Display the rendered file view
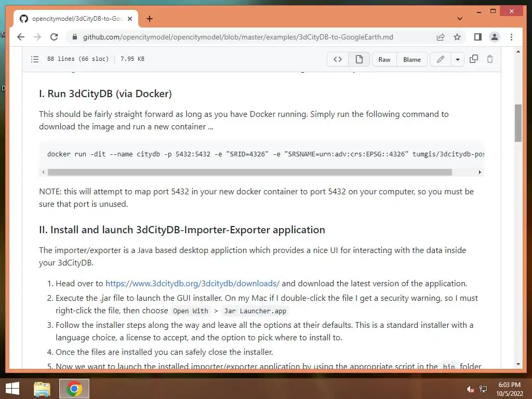Viewport: 532px width, 399px height. point(359,59)
